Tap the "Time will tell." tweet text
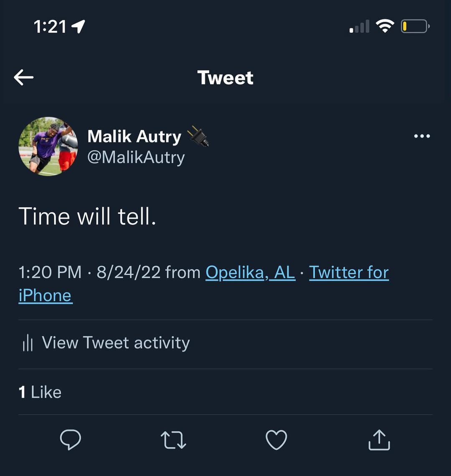This screenshot has width=451, height=476. [x=87, y=217]
